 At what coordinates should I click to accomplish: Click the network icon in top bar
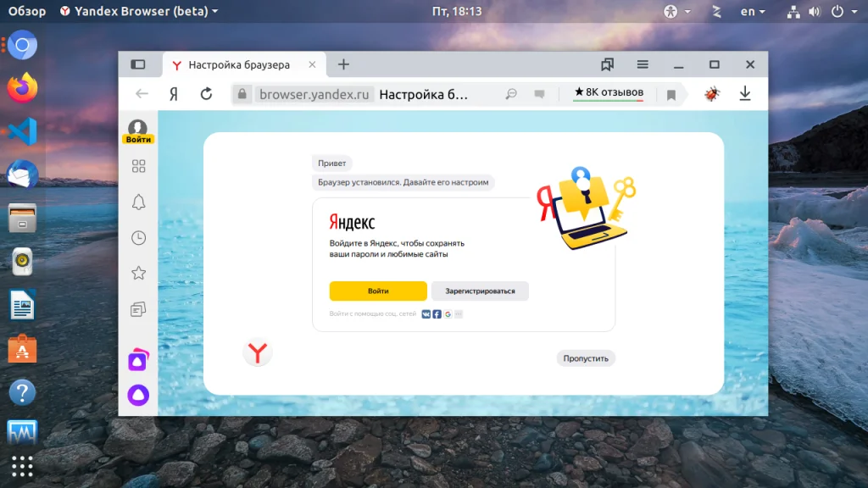793,12
